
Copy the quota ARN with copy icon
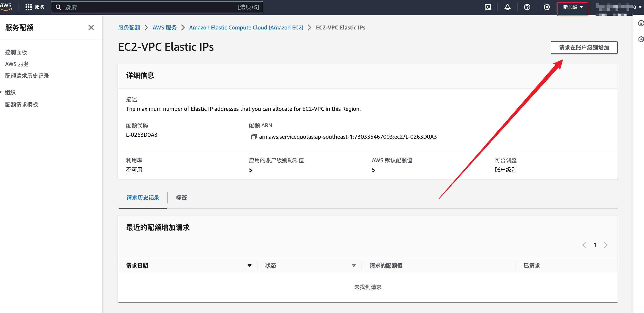coord(254,137)
